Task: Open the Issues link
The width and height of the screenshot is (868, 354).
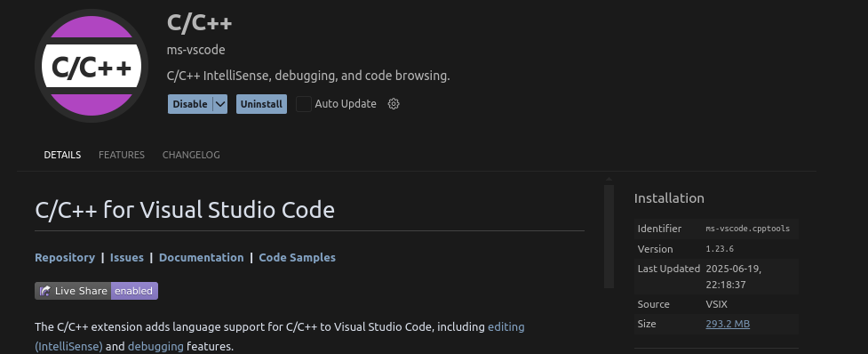Action: tap(127, 258)
